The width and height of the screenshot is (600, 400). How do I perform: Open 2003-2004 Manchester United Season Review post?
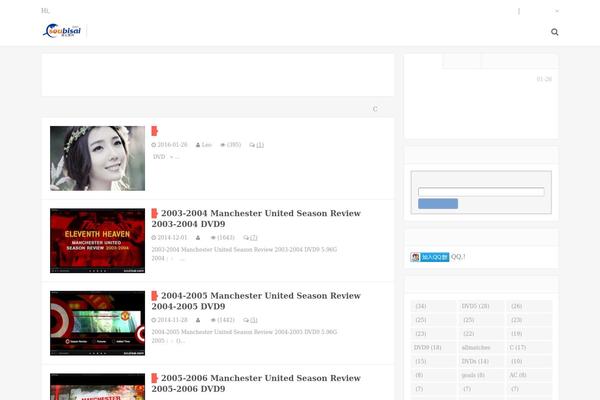click(x=256, y=219)
